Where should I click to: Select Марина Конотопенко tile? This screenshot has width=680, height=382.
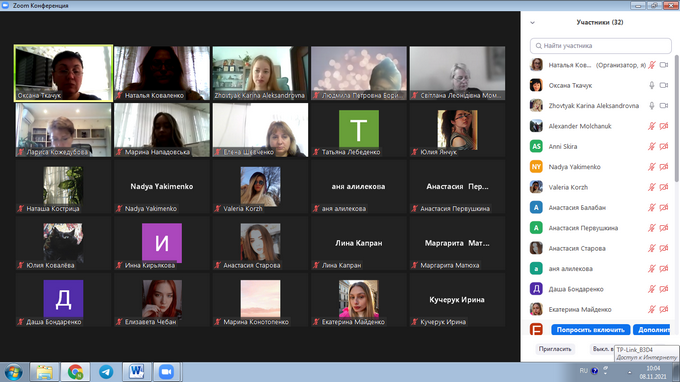(x=260, y=300)
